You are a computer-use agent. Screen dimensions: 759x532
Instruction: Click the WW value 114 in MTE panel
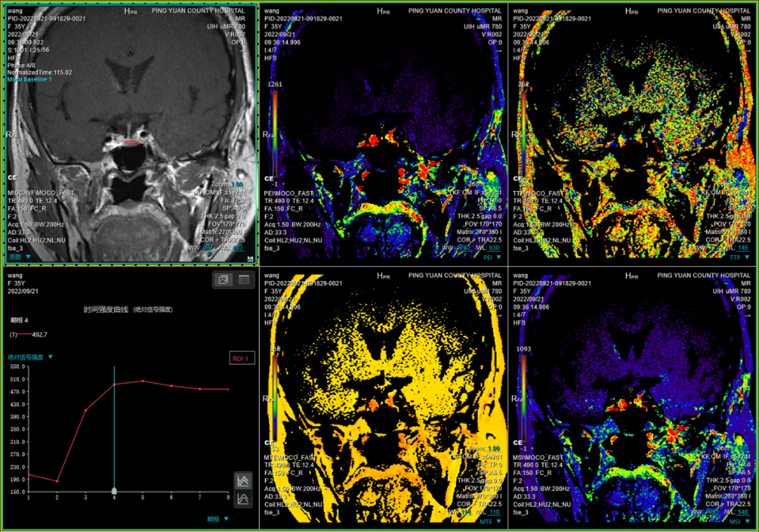pyautogui.click(x=466, y=512)
